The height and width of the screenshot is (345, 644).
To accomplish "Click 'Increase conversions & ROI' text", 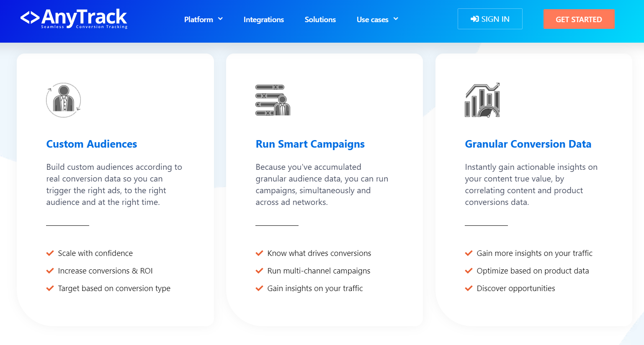I will (106, 271).
